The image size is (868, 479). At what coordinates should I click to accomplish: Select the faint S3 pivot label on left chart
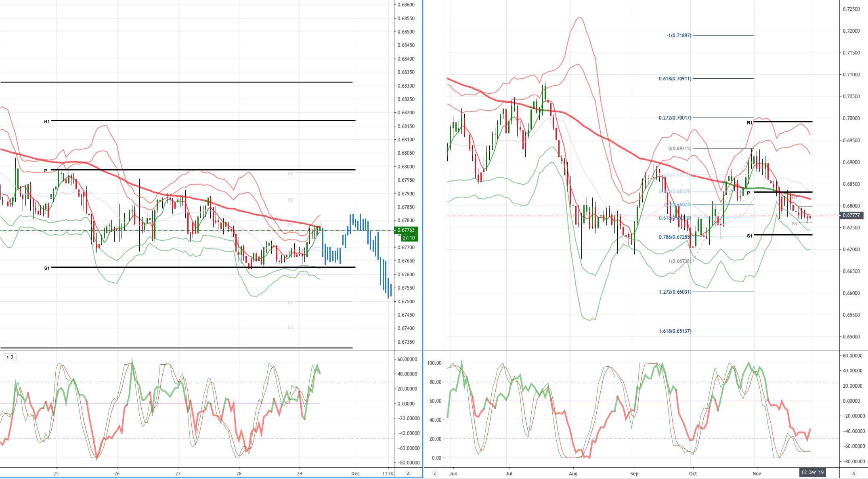[290, 327]
